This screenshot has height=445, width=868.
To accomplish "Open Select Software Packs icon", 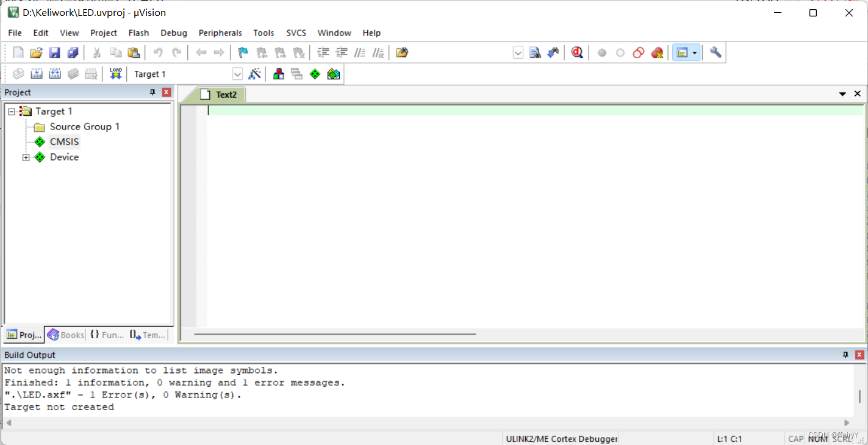I will point(334,74).
